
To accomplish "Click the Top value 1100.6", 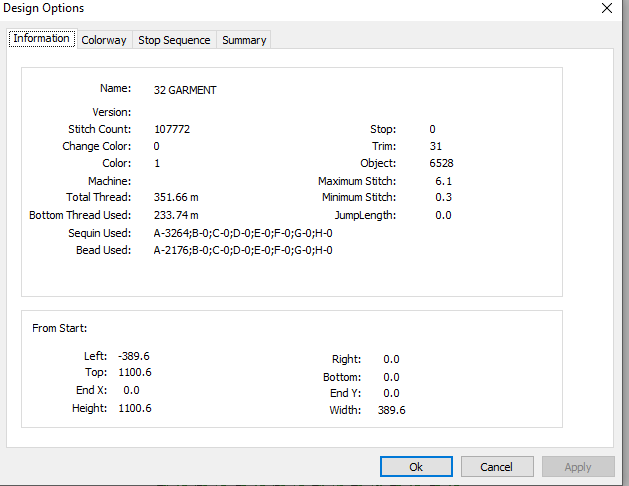I will tap(135, 373).
